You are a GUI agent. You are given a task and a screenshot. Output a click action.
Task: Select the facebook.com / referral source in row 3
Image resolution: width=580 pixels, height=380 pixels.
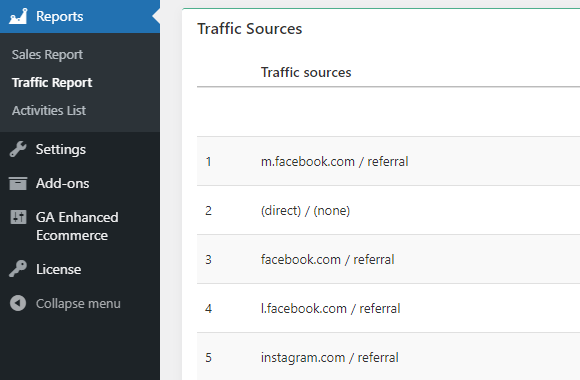[x=327, y=259]
